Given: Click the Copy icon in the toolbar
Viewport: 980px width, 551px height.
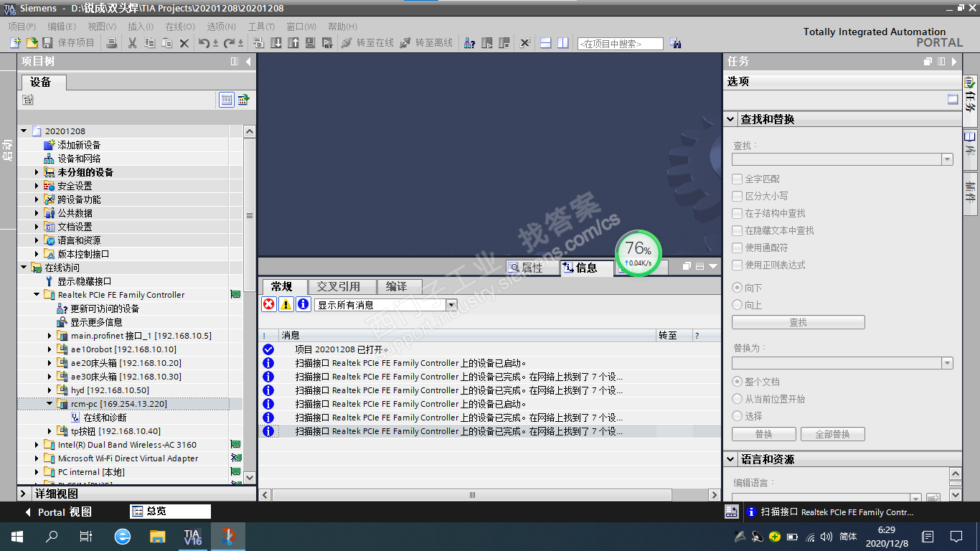Looking at the screenshot, I should coord(149,43).
